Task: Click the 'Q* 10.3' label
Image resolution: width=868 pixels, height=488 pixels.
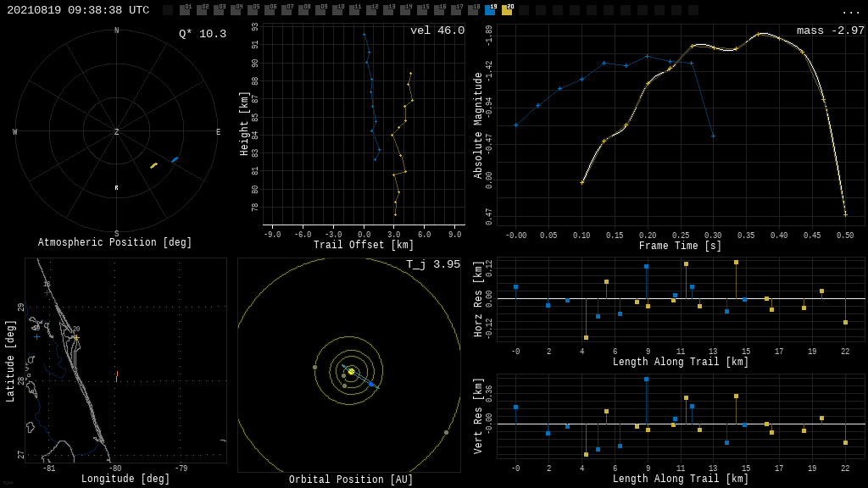Action: pyautogui.click(x=202, y=34)
